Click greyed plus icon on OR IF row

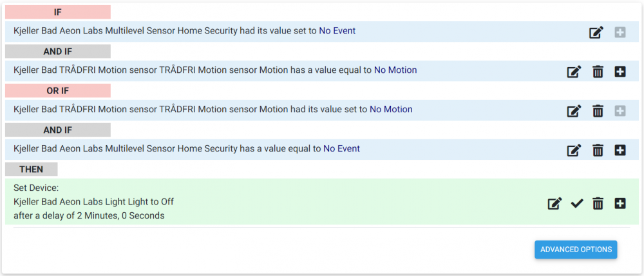pos(620,111)
